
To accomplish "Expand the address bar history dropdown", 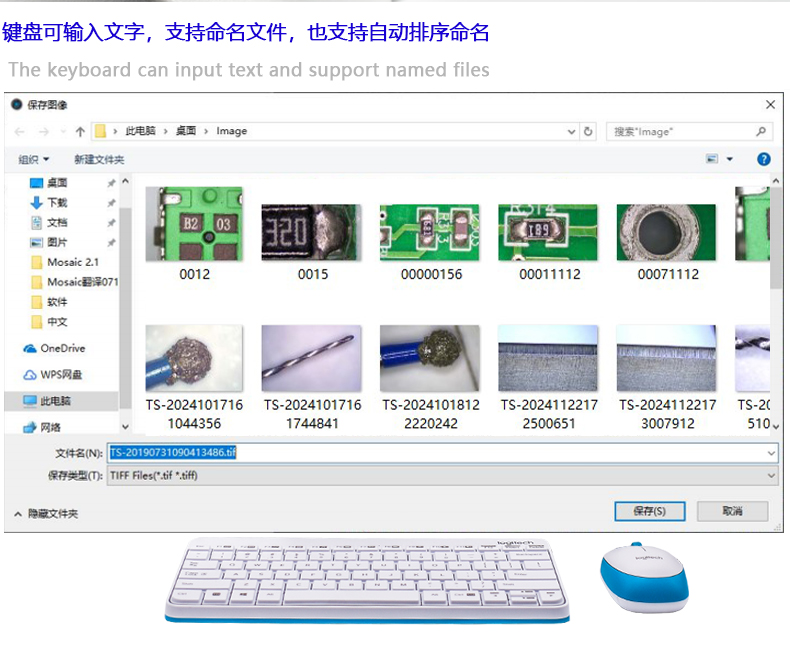I will pyautogui.click(x=571, y=131).
